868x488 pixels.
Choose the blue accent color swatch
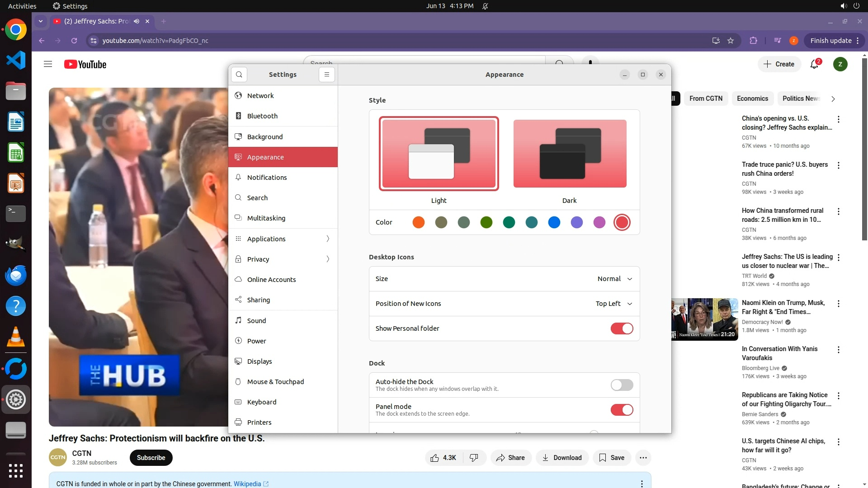pyautogui.click(x=554, y=222)
